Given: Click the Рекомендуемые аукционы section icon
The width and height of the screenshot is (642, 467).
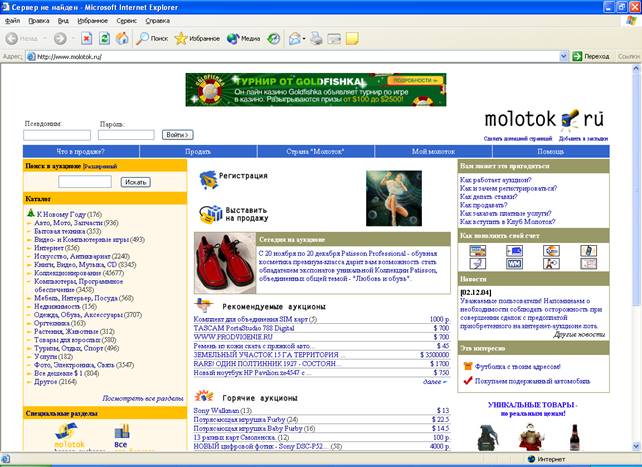Looking at the screenshot, I should 203,305.
